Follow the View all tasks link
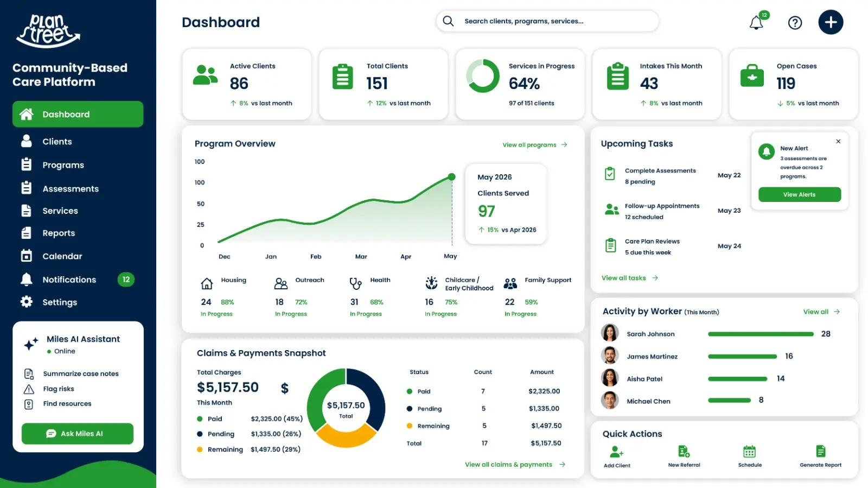 (630, 278)
